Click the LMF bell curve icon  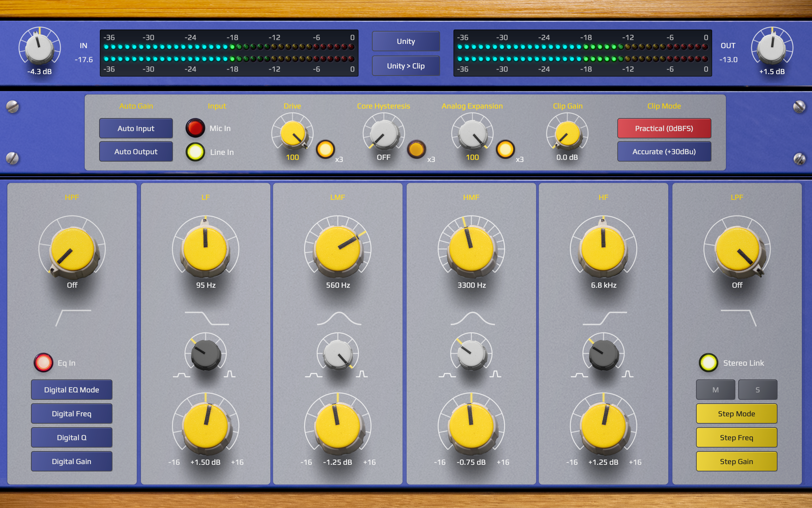click(x=339, y=318)
